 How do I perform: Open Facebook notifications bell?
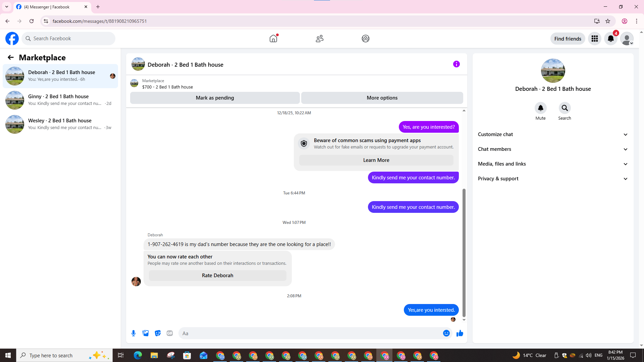click(x=610, y=39)
